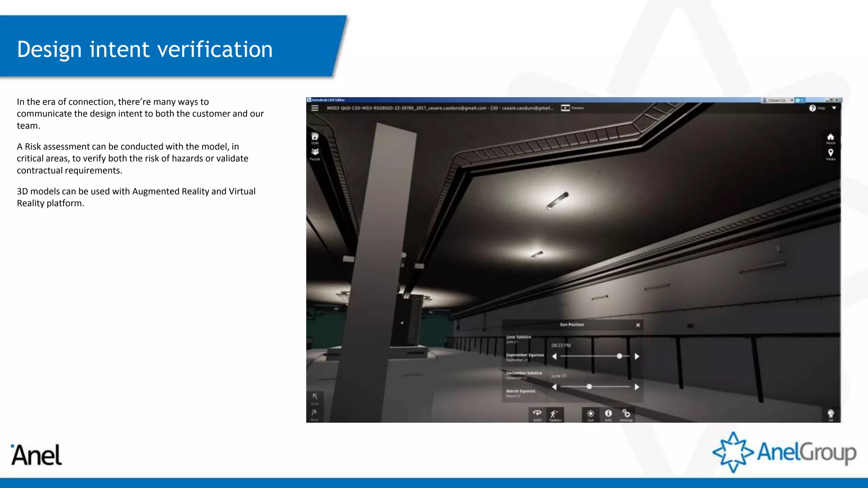
Task: Click the Present mode button
Action: pyautogui.click(x=572, y=108)
